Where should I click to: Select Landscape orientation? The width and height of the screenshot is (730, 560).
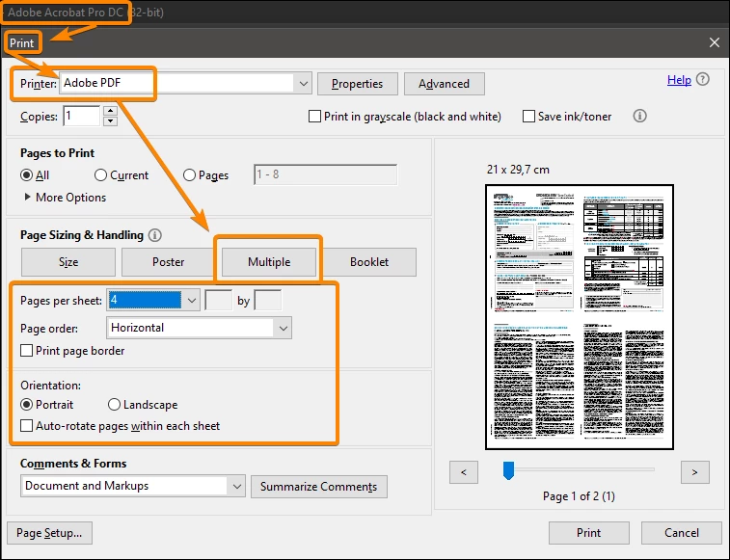[x=114, y=405]
